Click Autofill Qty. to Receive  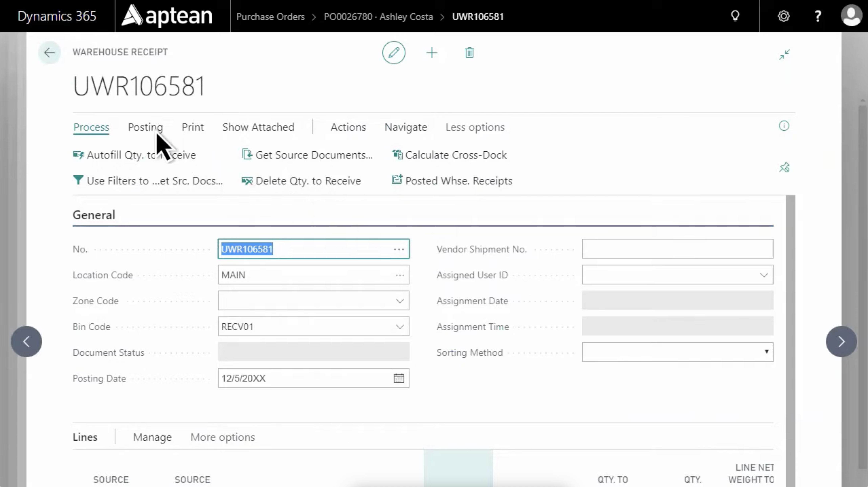pos(135,155)
